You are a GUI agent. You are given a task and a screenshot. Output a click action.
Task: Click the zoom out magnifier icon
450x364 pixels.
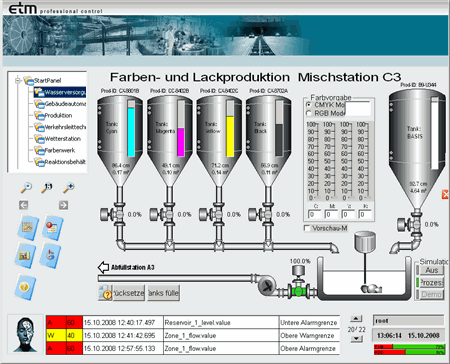click(26, 188)
